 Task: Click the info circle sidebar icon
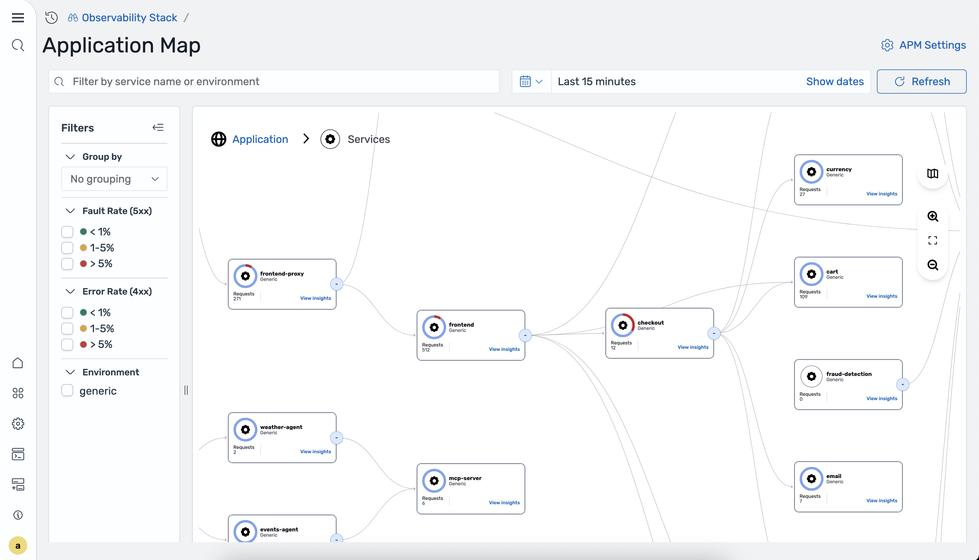[x=18, y=515]
